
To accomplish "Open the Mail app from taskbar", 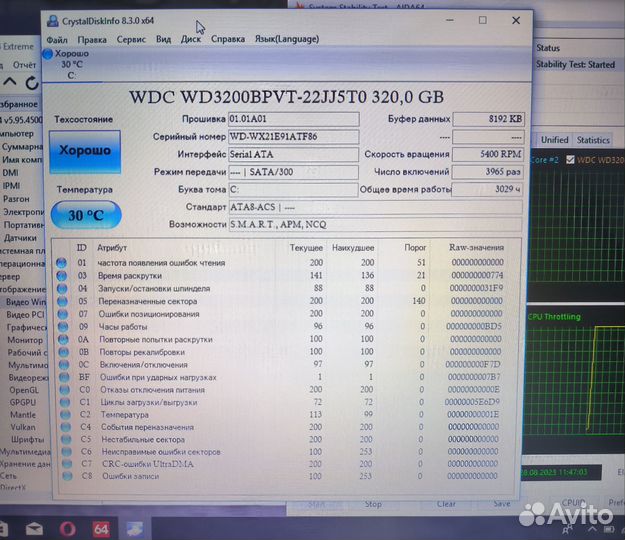I will tap(34, 529).
